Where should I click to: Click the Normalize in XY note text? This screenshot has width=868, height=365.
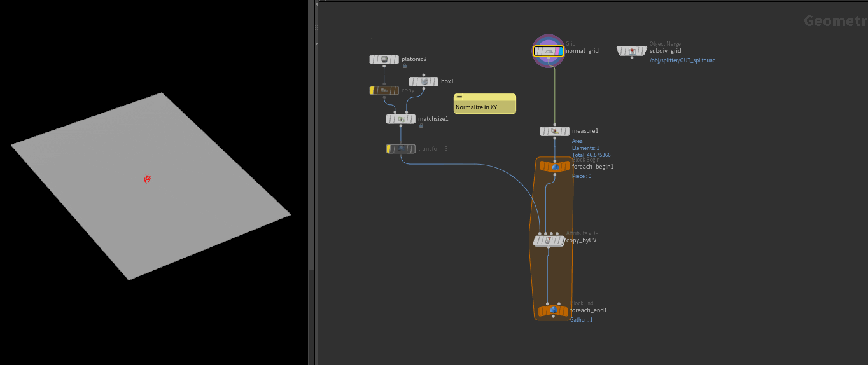[476, 107]
